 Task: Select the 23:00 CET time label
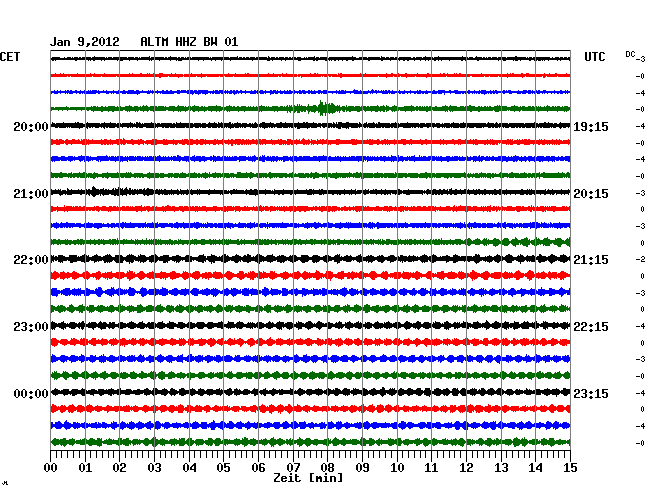pos(31,327)
